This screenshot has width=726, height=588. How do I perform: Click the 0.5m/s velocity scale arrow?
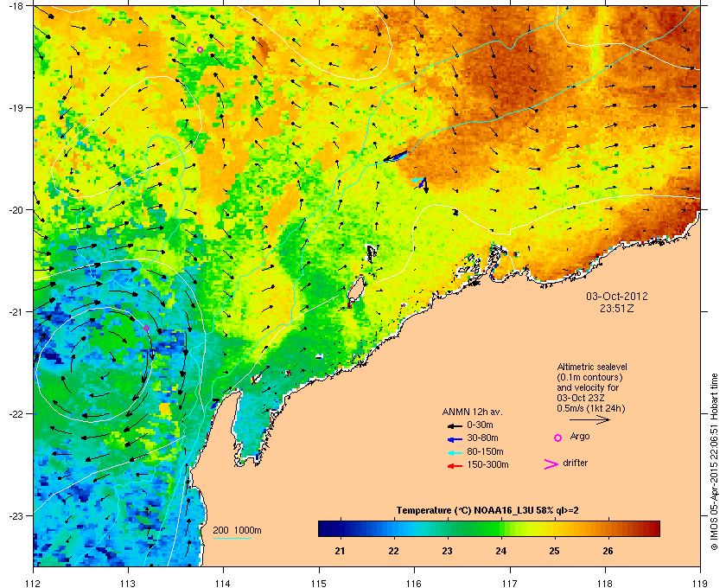[589, 420]
